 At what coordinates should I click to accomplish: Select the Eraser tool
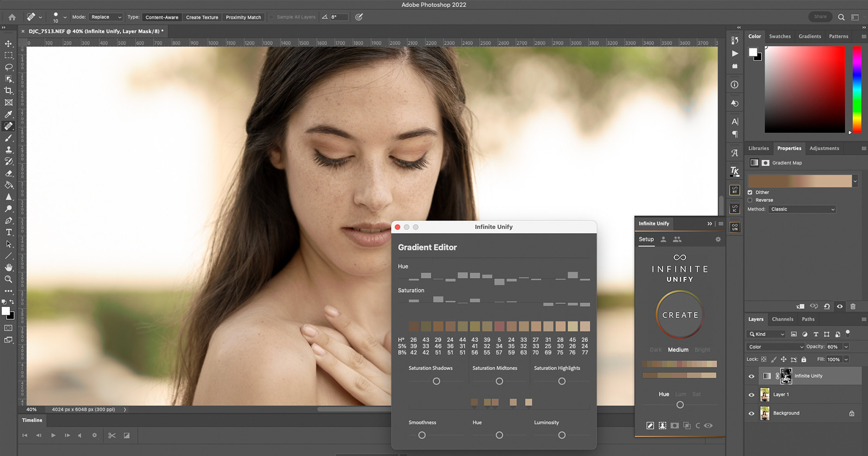pos(9,173)
